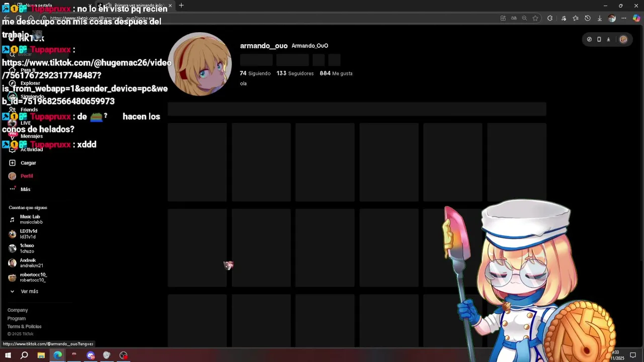Open Edge favorites list icon
The width and height of the screenshot is (644, 362).
576,18
